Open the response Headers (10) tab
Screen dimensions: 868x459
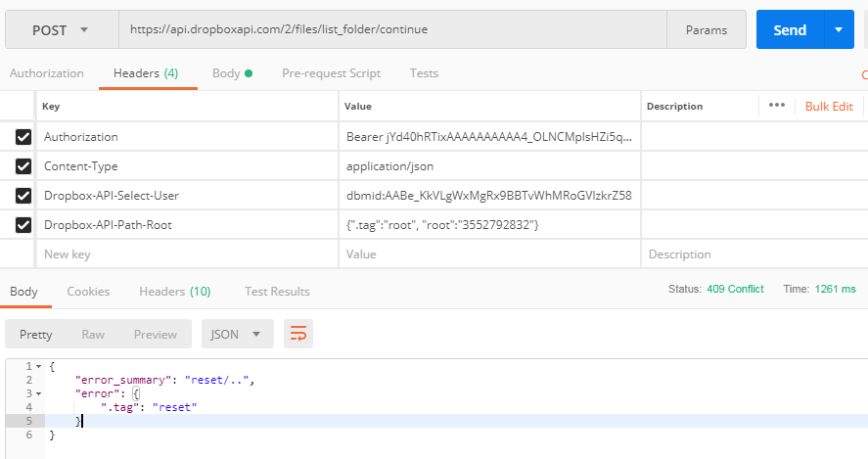click(x=175, y=292)
